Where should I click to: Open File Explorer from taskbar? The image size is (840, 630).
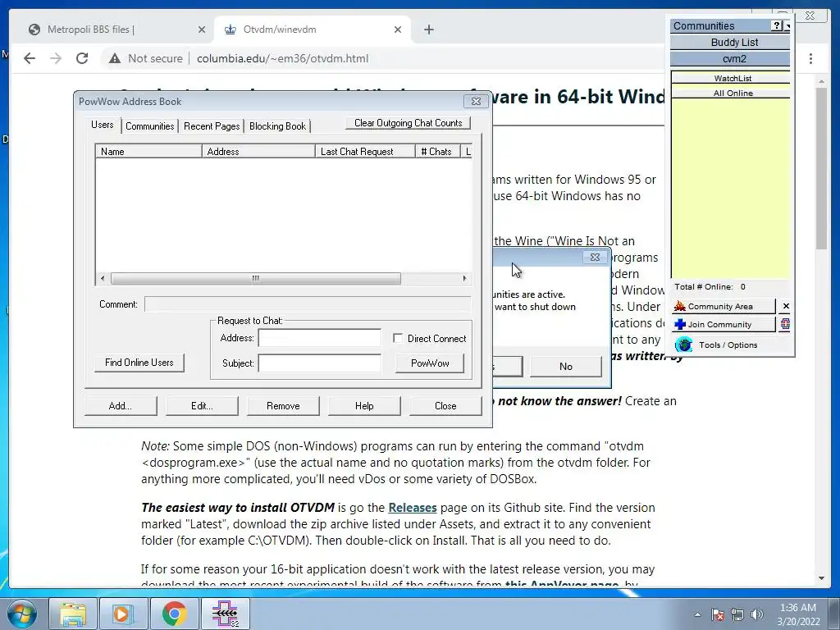73,614
